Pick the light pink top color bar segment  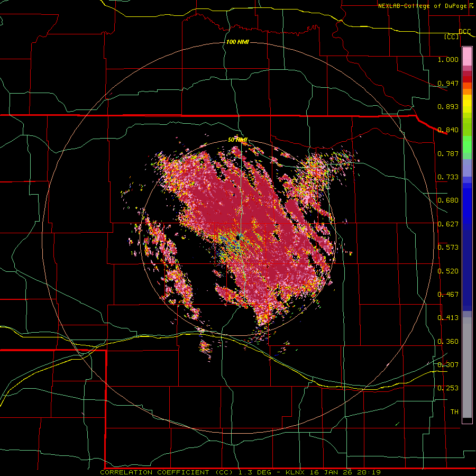[467, 56]
